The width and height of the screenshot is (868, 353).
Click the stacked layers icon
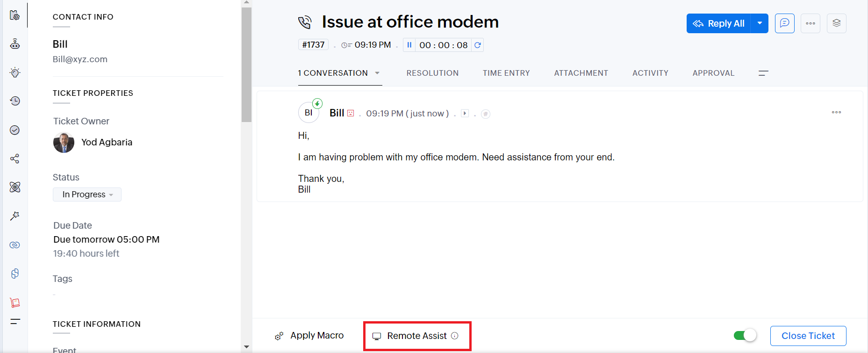(837, 23)
